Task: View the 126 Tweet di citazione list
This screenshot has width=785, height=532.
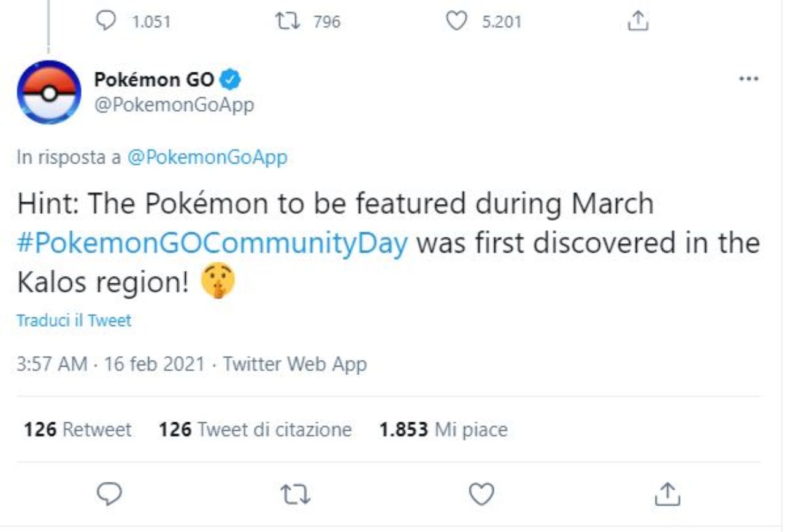Action: [x=255, y=430]
